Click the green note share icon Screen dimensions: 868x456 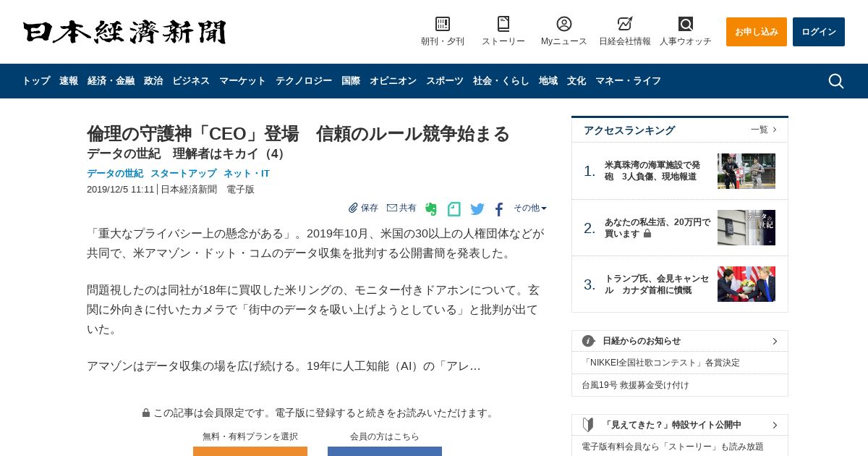pos(454,209)
